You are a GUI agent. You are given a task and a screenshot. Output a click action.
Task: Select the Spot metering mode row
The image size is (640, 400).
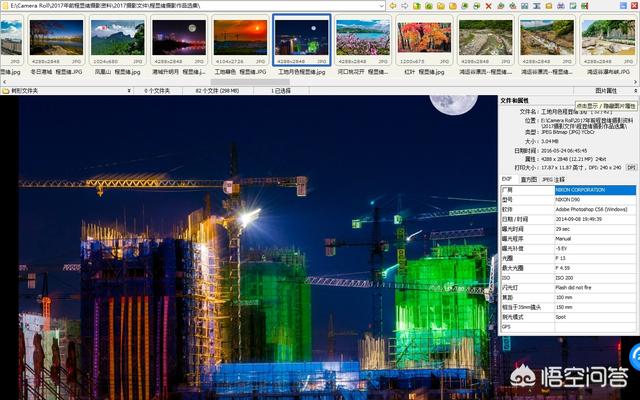pos(568,317)
